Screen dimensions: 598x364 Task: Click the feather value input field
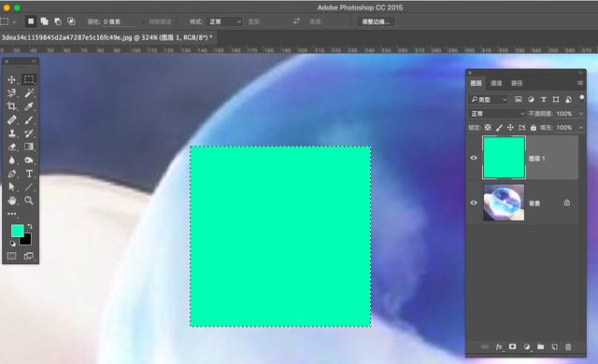pos(119,22)
